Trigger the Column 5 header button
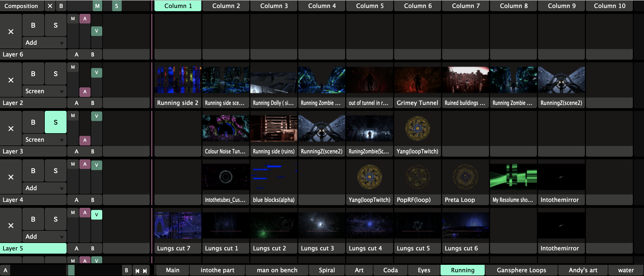Screen dimensions: 644x276 [370, 6]
